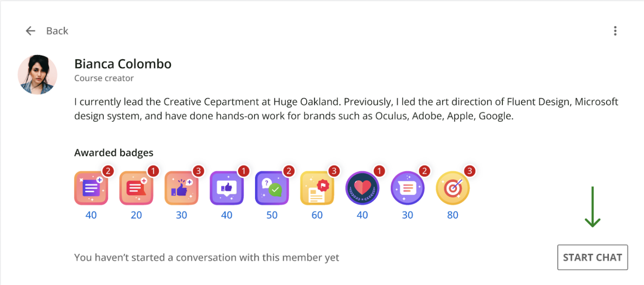Open the thumbs-up-with-plus badge
Screen dimensions: 644x285
[x=182, y=188]
